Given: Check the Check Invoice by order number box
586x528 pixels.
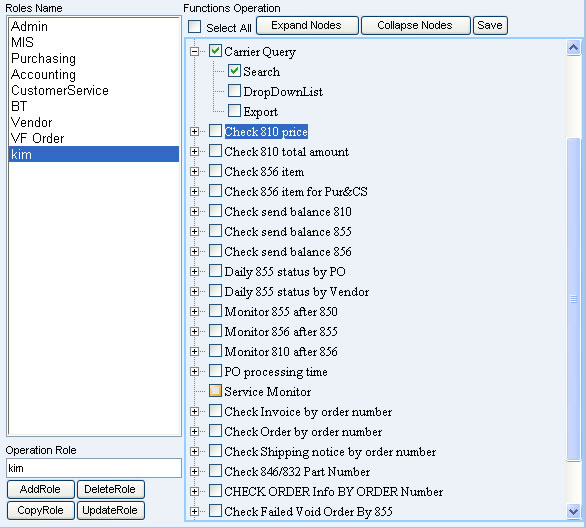Looking at the screenshot, I should 215,411.
